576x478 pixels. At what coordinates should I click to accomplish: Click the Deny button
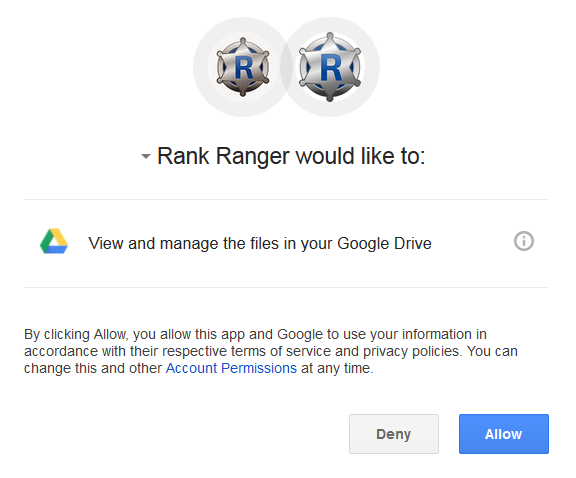click(x=394, y=434)
